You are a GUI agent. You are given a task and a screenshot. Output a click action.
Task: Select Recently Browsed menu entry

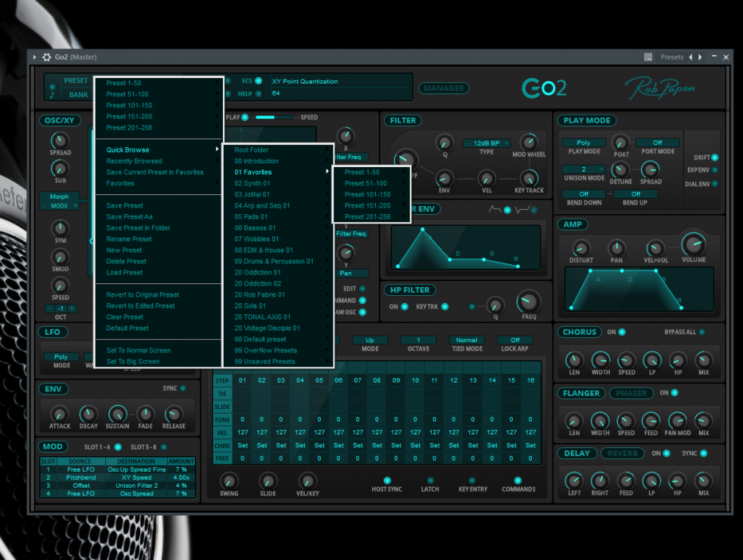pyautogui.click(x=158, y=161)
